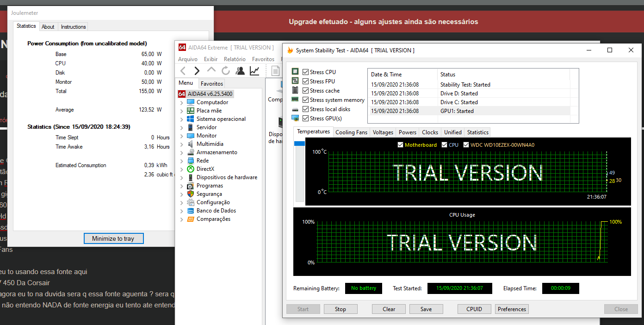Select the AIDA64 v6.25.5400 root icon
Screen dimensions: 644x325
click(182, 94)
